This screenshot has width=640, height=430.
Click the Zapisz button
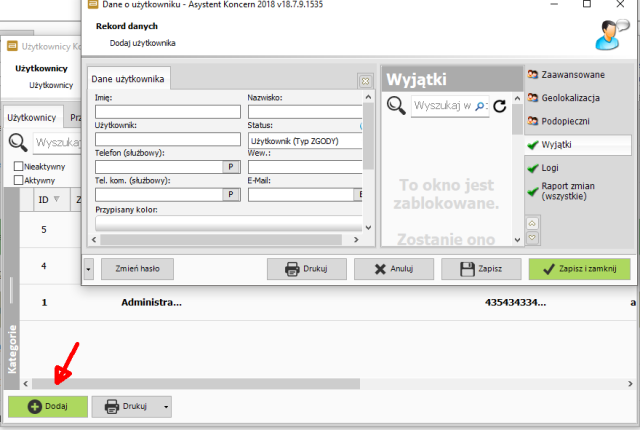(481, 269)
